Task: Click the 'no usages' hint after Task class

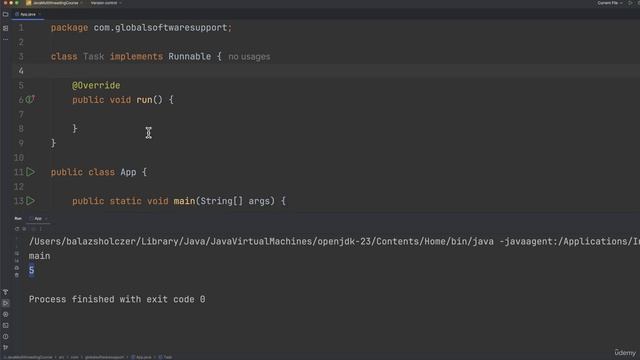Action: click(x=249, y=57)
